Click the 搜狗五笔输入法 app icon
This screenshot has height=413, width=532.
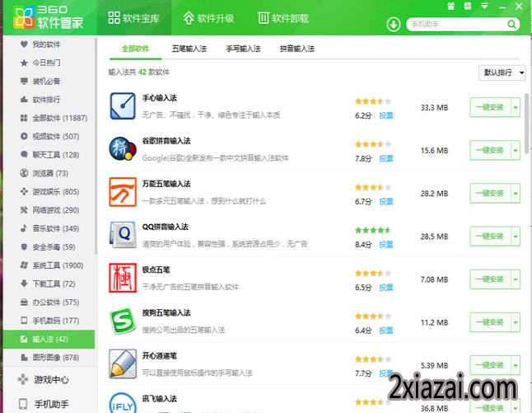coord(123,321)
